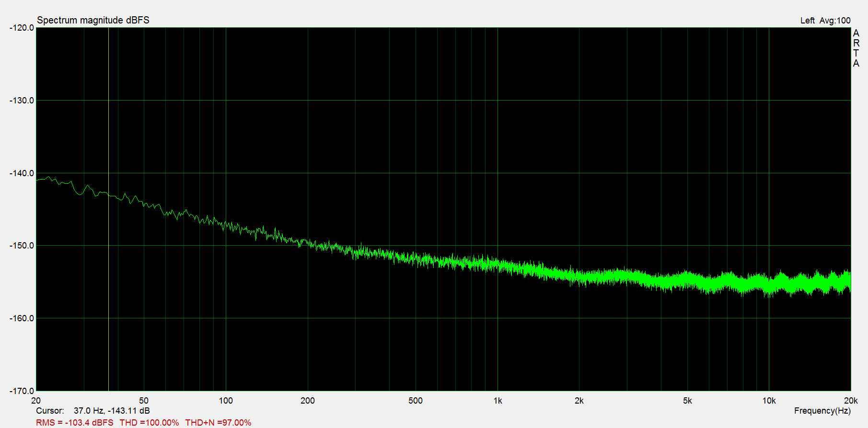Click the '200' frequency axis label

[308, 401]
